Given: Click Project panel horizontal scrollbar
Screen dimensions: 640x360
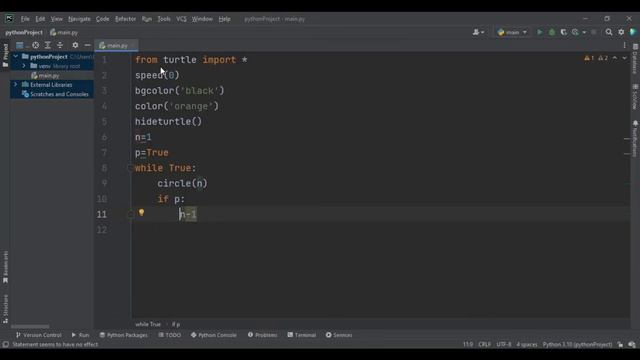Looking at the screenshot, I should pyautogui.click(x=30, y=327).
